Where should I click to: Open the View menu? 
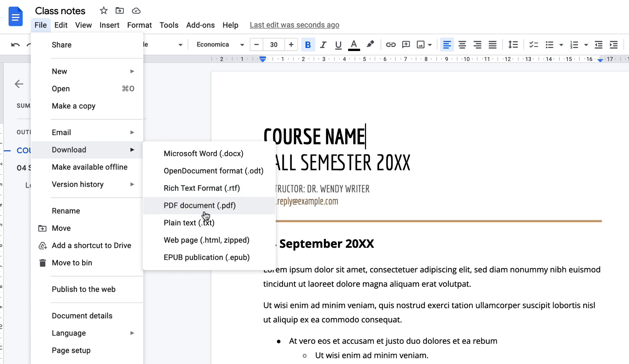click(x=83, y=25)
